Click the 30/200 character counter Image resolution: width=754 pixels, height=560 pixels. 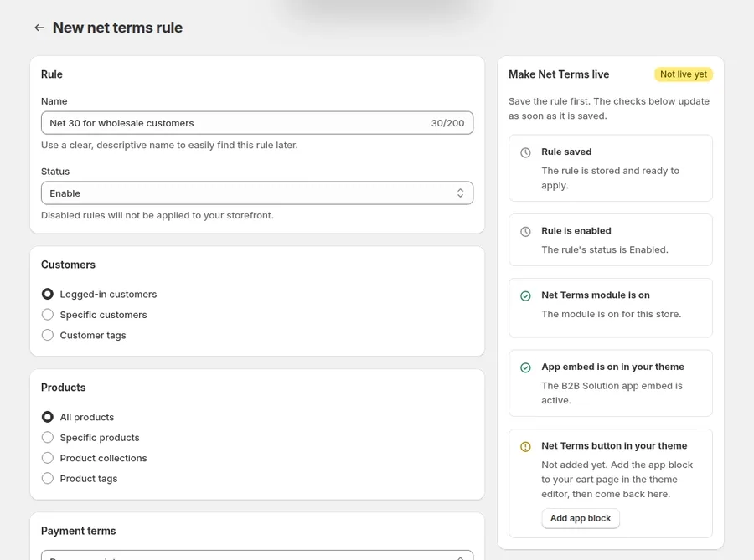447,123
